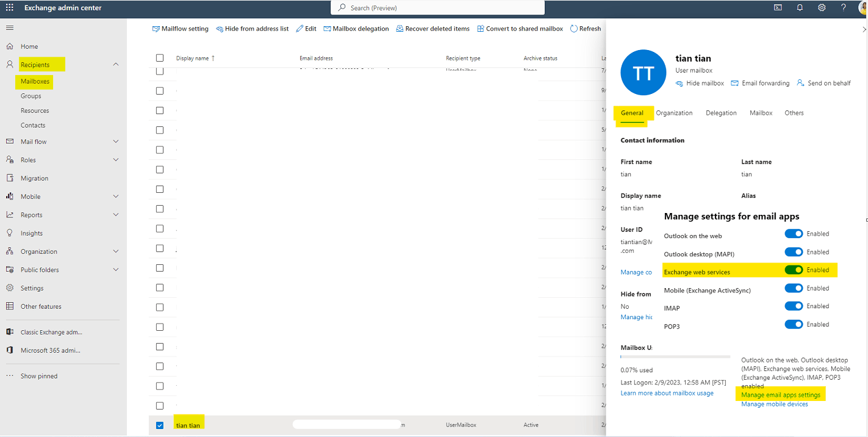868x437 pixels.
Task: Open the header settings gear
Action: [x=822, y=8]
